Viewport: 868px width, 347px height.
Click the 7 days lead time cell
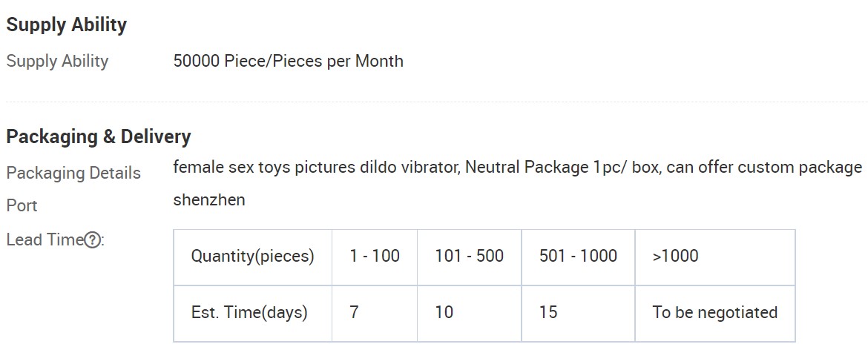(375, 313)
